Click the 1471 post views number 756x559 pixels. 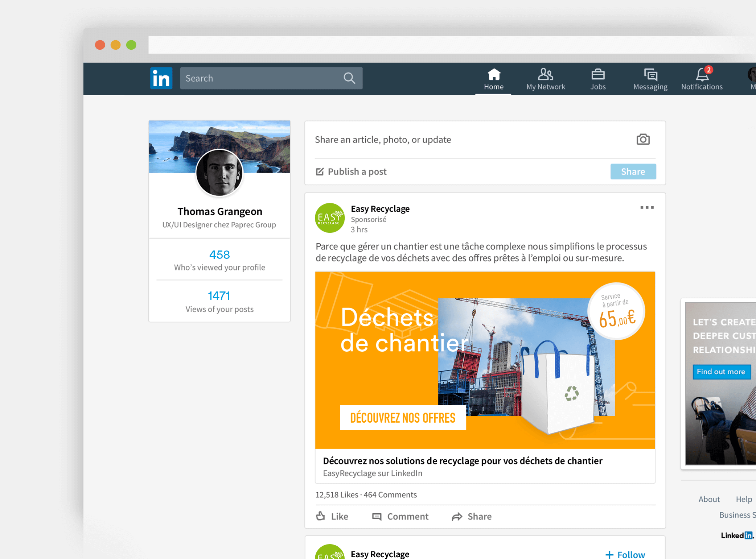point(219,296)
